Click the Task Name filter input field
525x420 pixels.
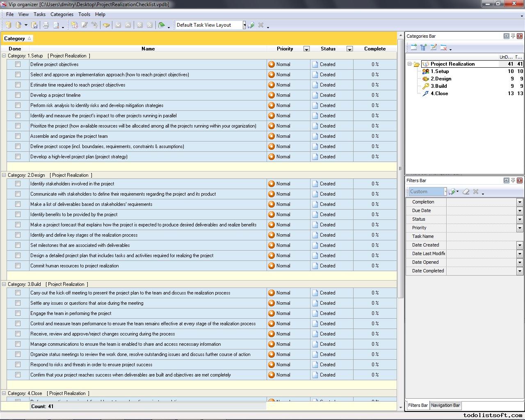[484, 236]
